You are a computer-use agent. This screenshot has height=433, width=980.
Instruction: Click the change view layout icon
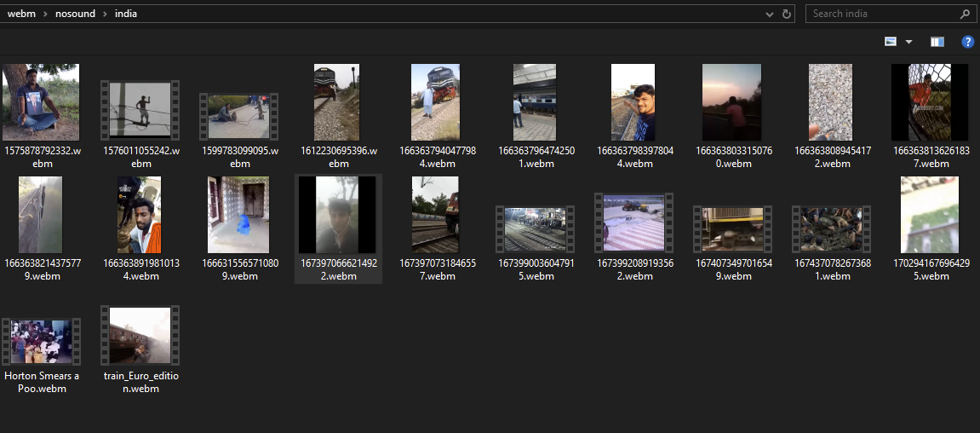click(891, 42)
